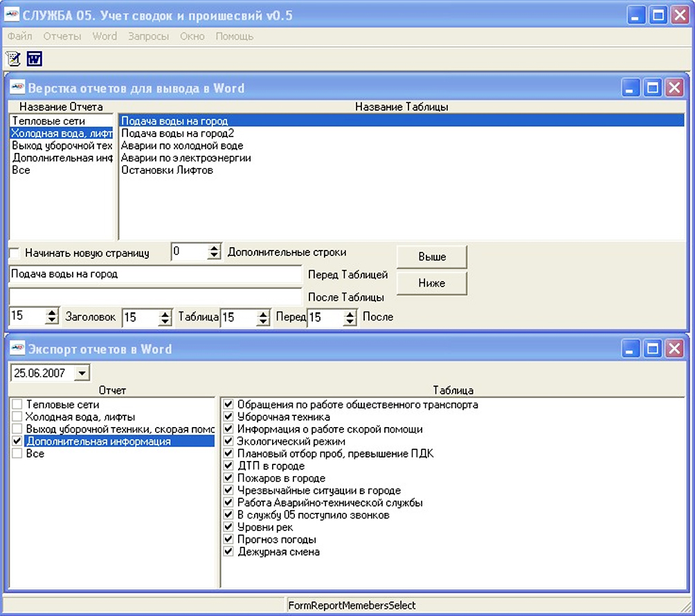695x616 pixels.
Task: Open the 25.06.2007 date dropdown
Action: click(x=82, y=372)
